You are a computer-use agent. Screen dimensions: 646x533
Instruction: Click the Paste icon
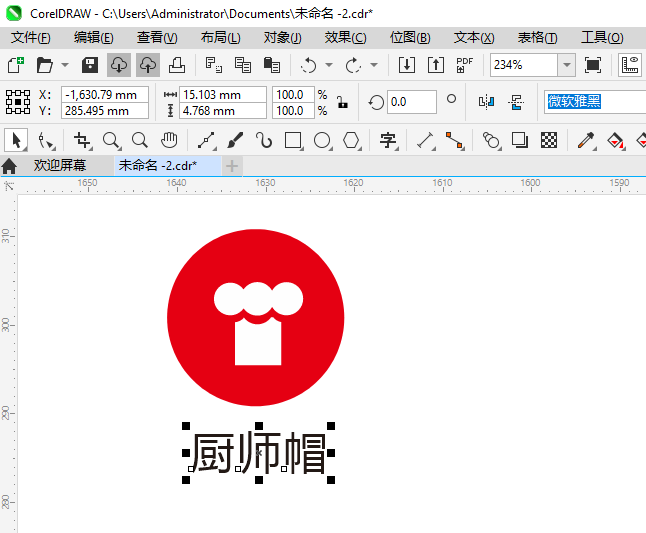tap(272, 65)
